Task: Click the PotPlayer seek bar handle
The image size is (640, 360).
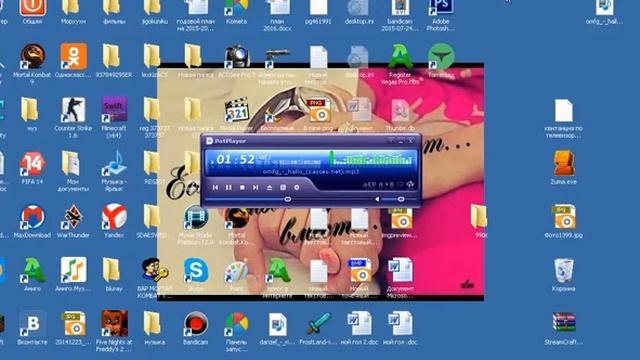Action: pyautogui.click(x=288, y=199)
